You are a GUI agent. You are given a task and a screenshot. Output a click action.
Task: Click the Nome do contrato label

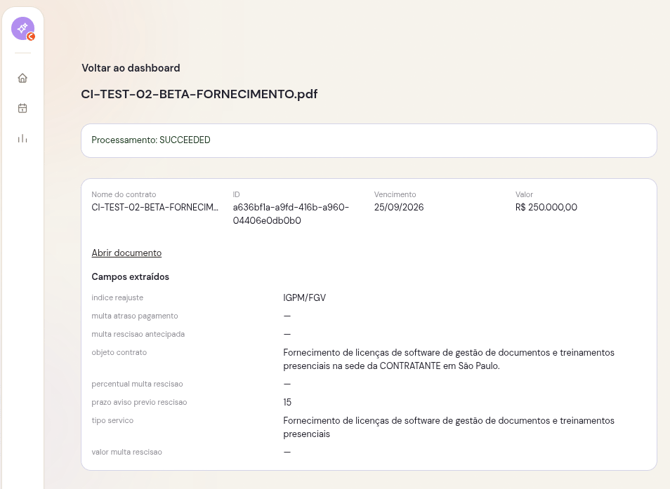pyautogui.click(x=124, y=194)
